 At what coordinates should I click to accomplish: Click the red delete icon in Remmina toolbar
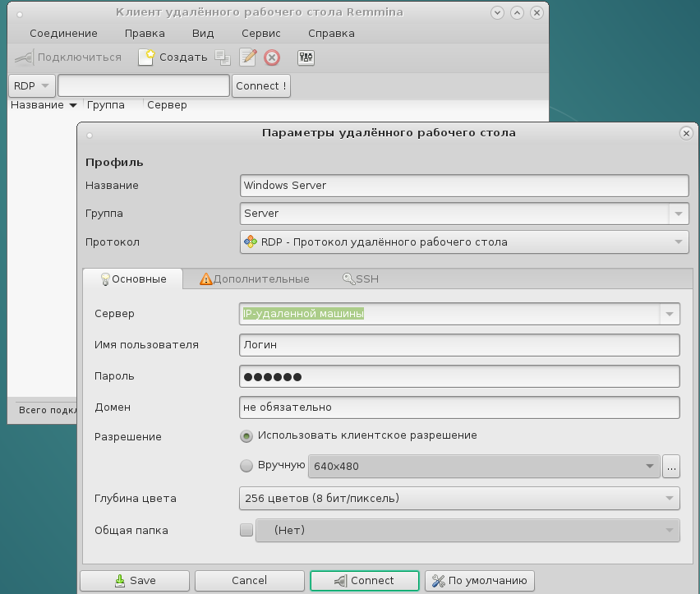(272, 58)
